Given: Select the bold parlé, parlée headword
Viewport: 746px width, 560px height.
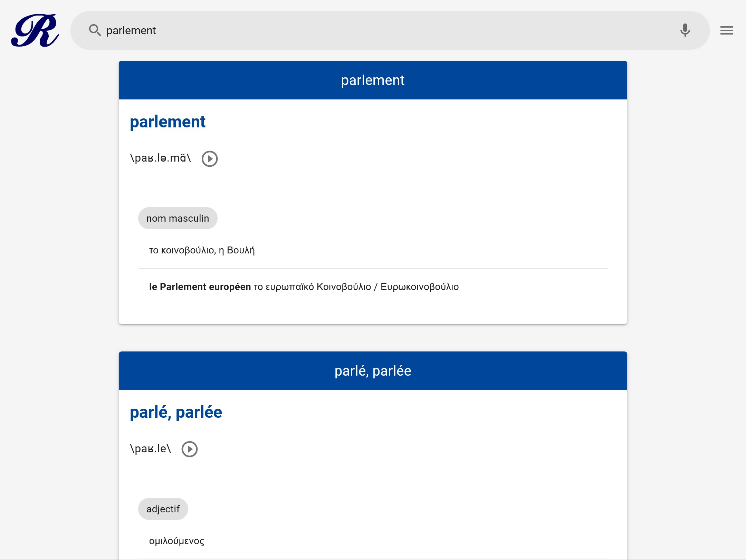Looking at the screenshot, I should [x=176, y=412].
